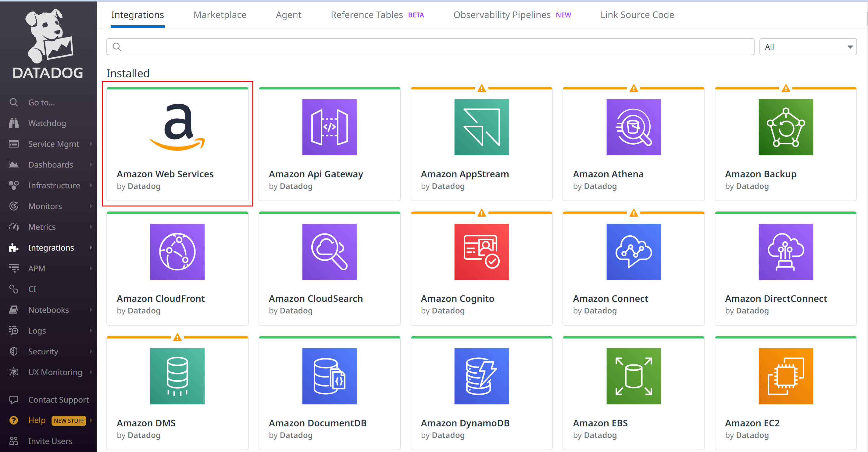This screenshot has height=452, width=868.
Task: Click the Amazon DynamoDB tile icon
Action: tap(481, 376)
